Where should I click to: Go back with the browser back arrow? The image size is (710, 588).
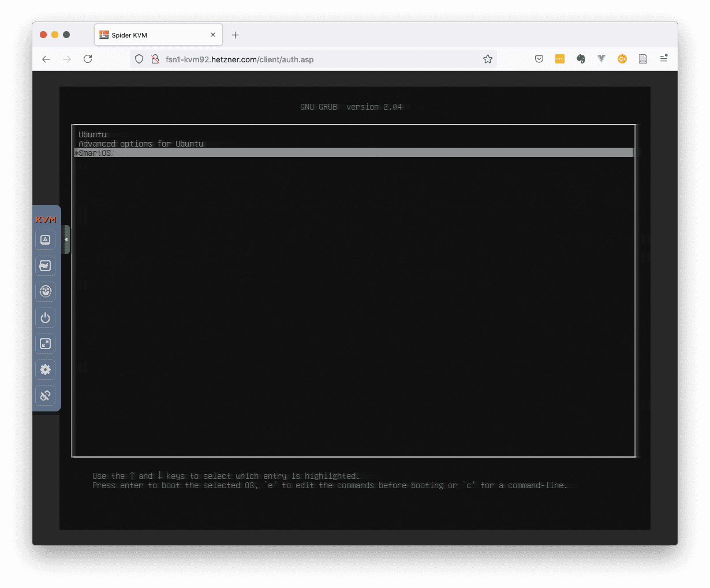46,59
